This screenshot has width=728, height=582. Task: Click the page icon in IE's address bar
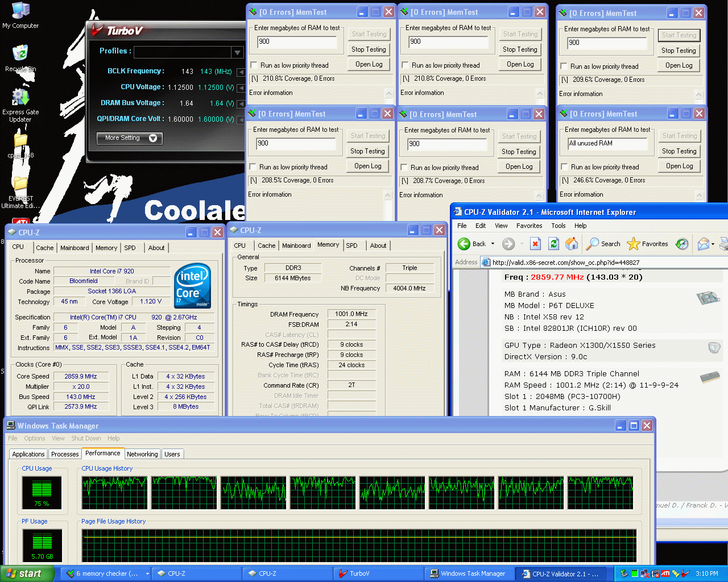point(486,262)
